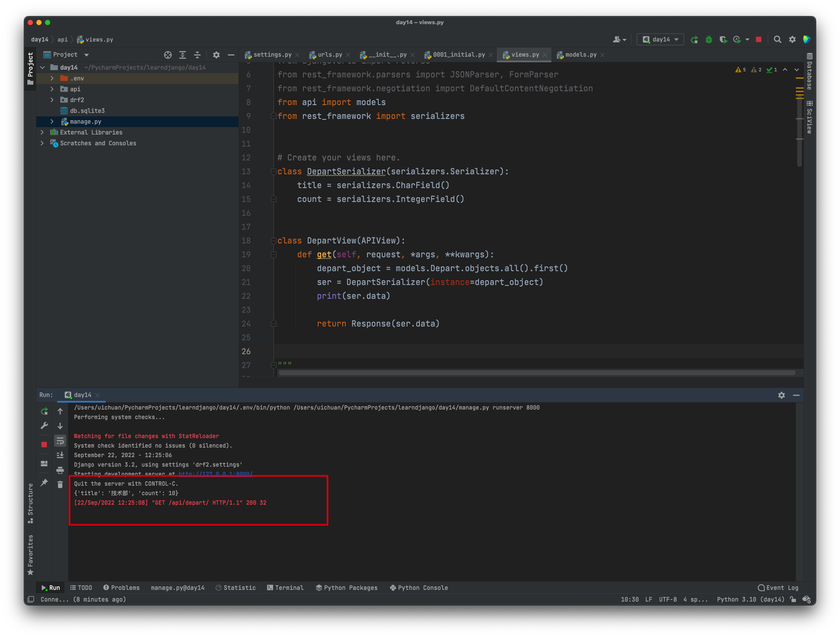This screenshot has width=840, height=637.
Task: Toggle scroll-to-end in the Run console
Action: [60, 455]
